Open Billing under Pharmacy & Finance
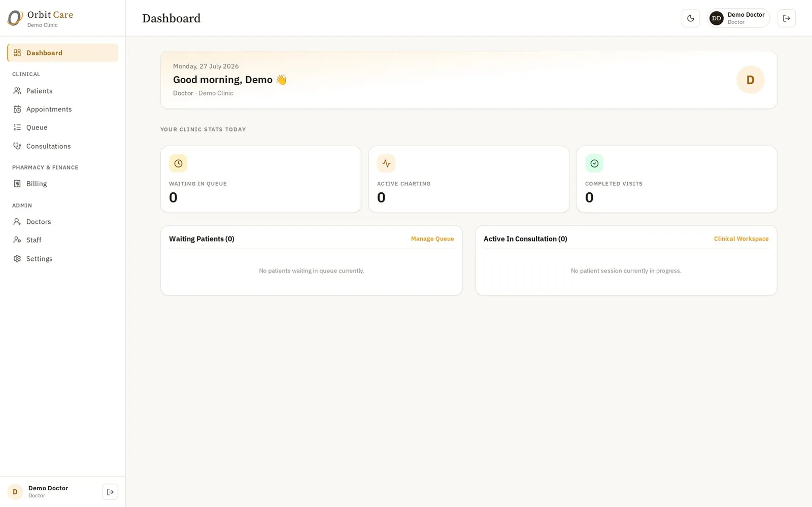 (x=63, y=184)
